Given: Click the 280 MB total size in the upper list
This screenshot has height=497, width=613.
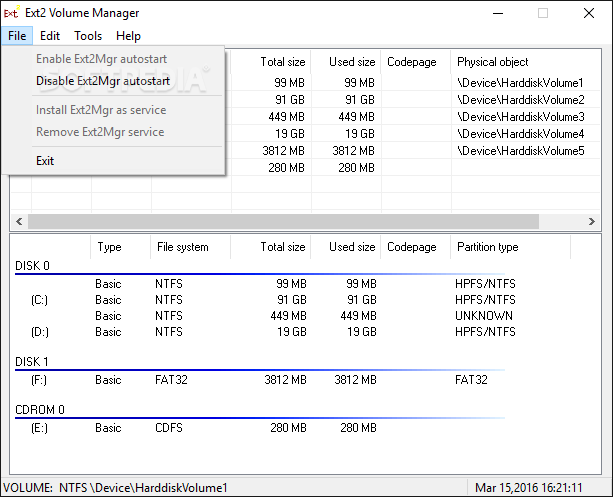Looking at the screenshot, I should [286, 168].
